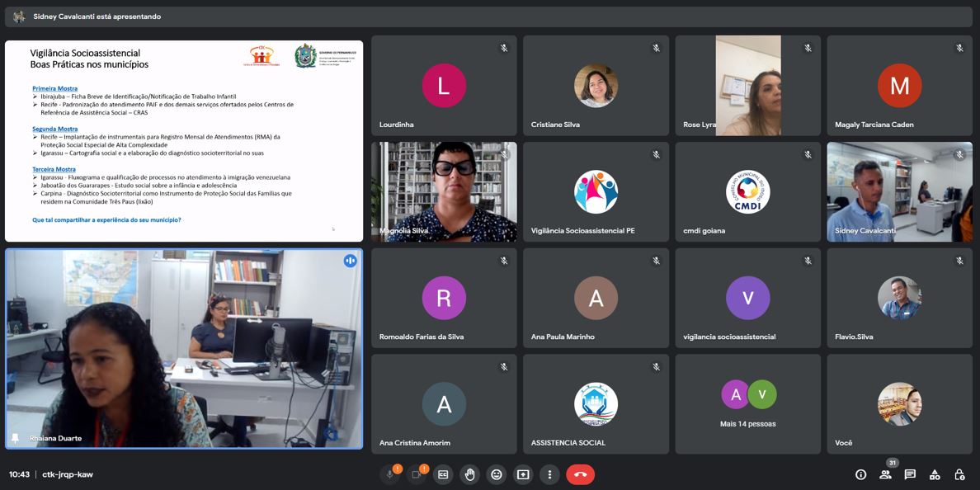
Task: Select Magnolia Silva's video tile
Action: pos(444,191)
